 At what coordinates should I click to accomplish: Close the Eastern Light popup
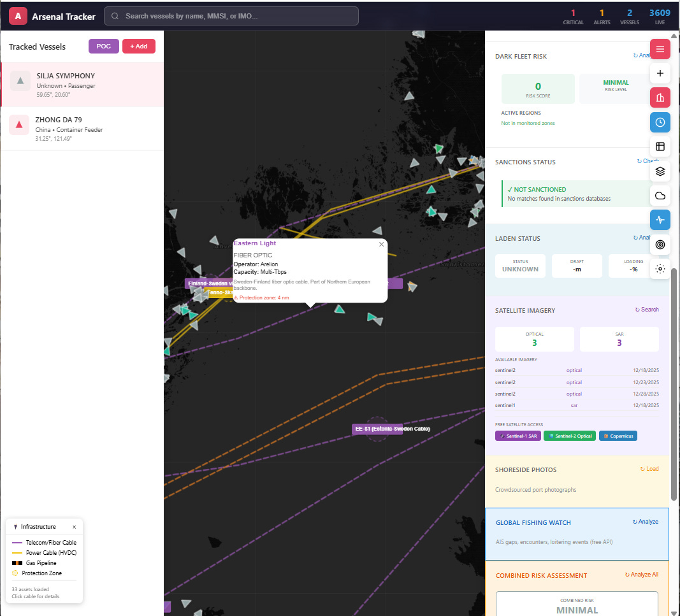pyautogui.click(x=381, y=244)
